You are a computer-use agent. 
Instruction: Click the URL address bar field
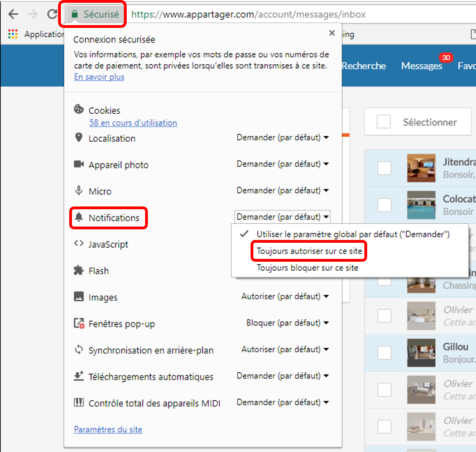[301, 15]
